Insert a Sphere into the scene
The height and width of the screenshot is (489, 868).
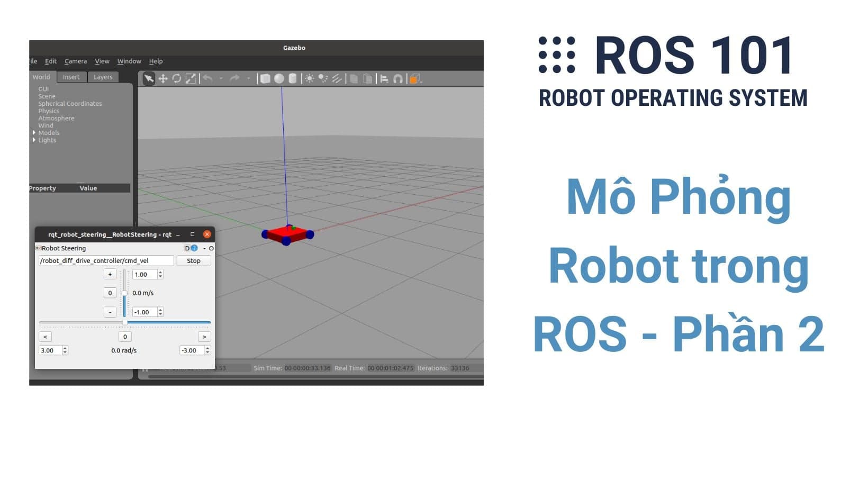pos(279,78)
